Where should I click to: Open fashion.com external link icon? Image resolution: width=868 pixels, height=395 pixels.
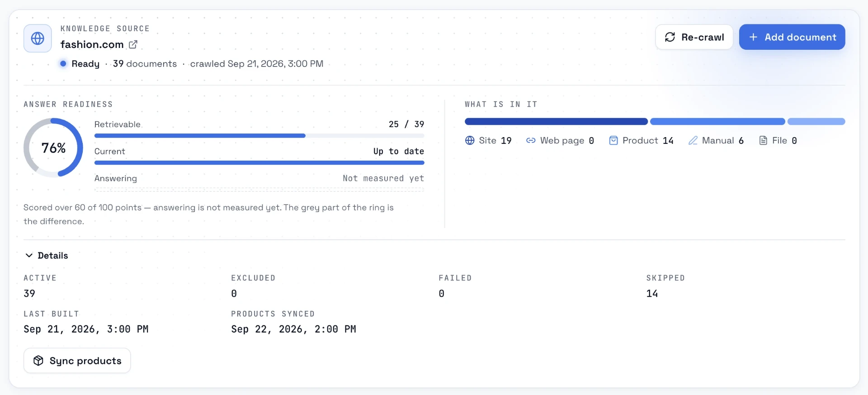tap(133, 44)
